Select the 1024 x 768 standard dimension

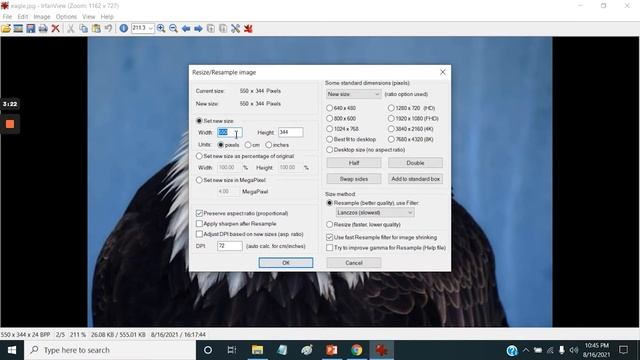point(329,129)
